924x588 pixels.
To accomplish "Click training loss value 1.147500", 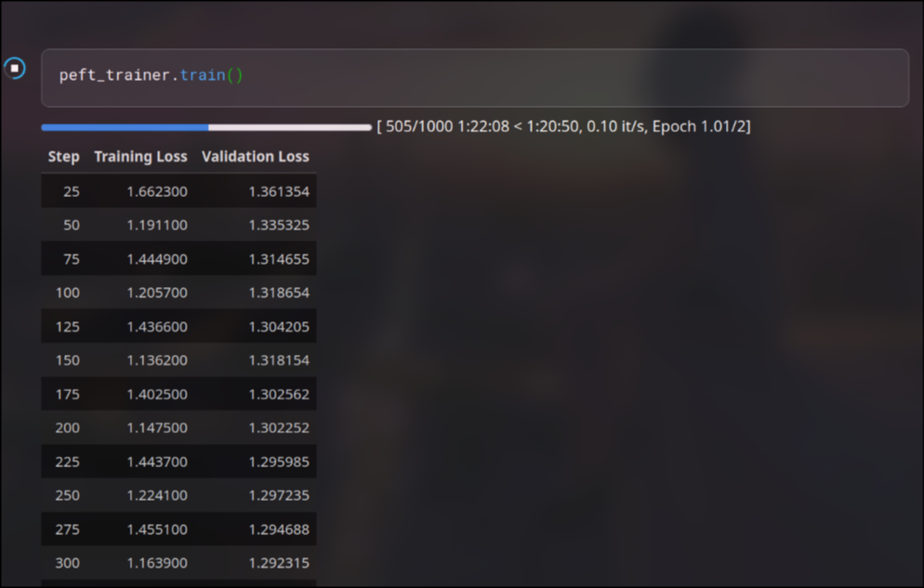I will tap(157, 428).
